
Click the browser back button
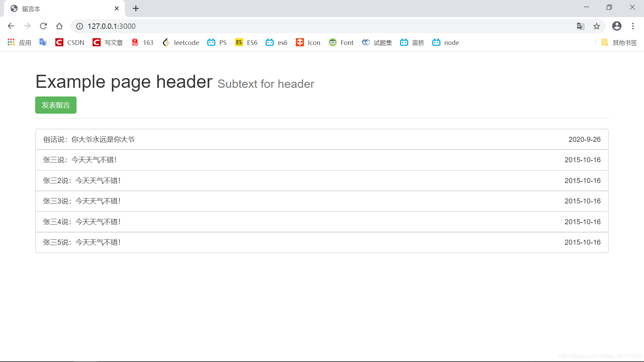tap(11, 26)
